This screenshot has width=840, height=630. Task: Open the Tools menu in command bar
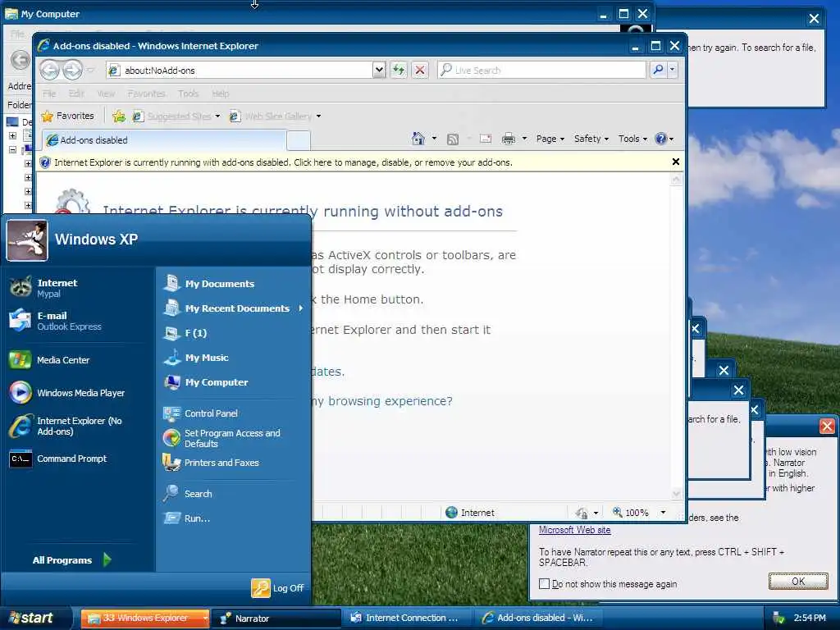(632, 139)
